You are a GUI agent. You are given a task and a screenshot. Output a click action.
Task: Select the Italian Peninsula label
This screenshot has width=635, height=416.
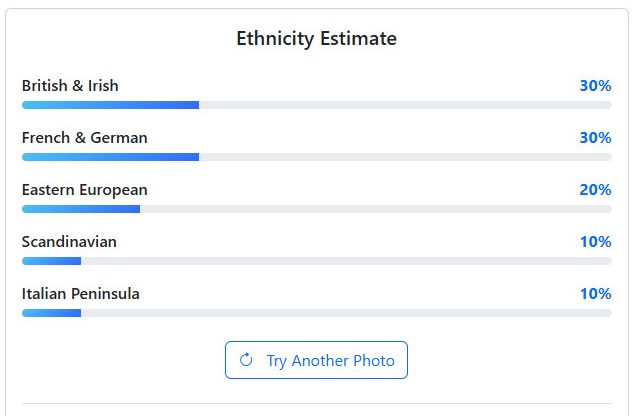point(81,294)
